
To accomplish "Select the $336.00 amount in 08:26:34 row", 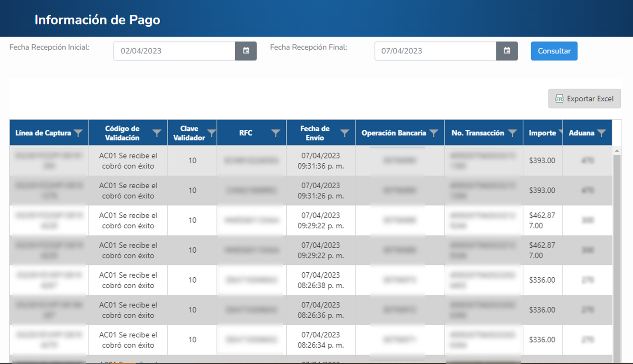I will coord(542,340).
